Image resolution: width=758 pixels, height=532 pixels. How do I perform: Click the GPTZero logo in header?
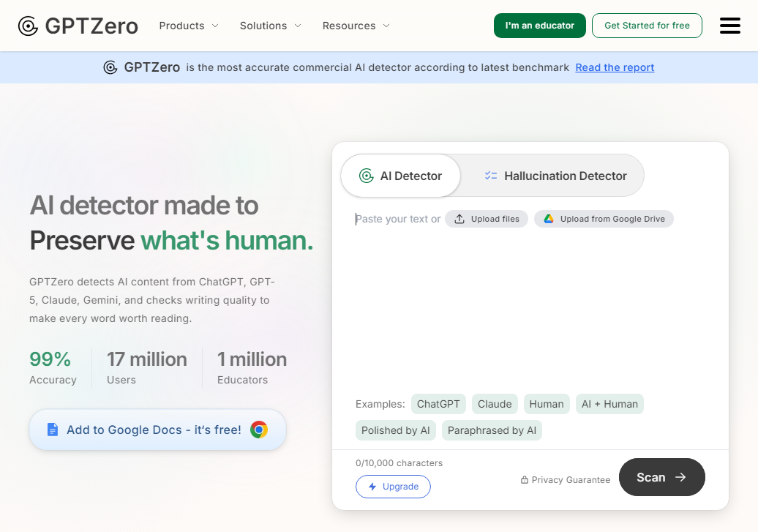(x=78, y=26)
